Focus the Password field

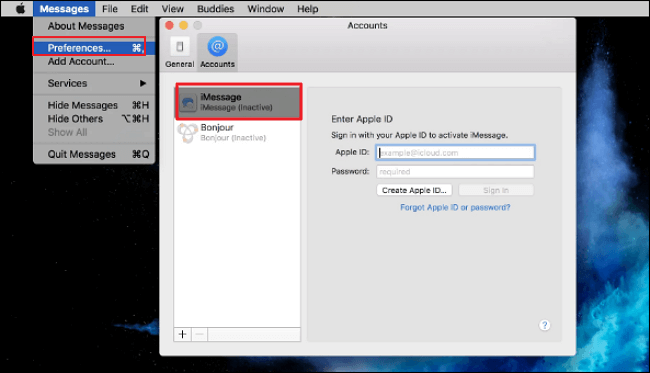(x=455, y=172)
